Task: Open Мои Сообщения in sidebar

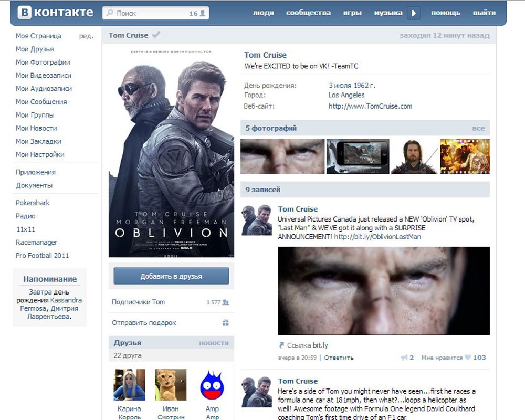Action: click(41, 101)
